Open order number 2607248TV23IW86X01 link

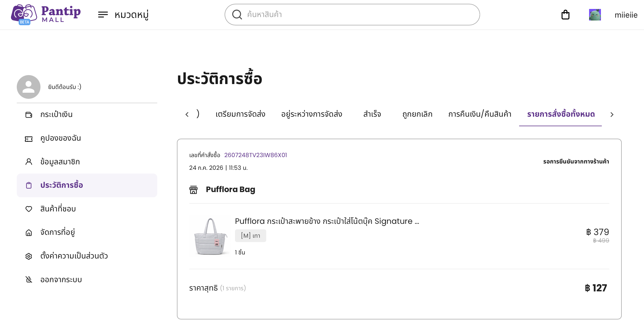click(x=256, y=155)
